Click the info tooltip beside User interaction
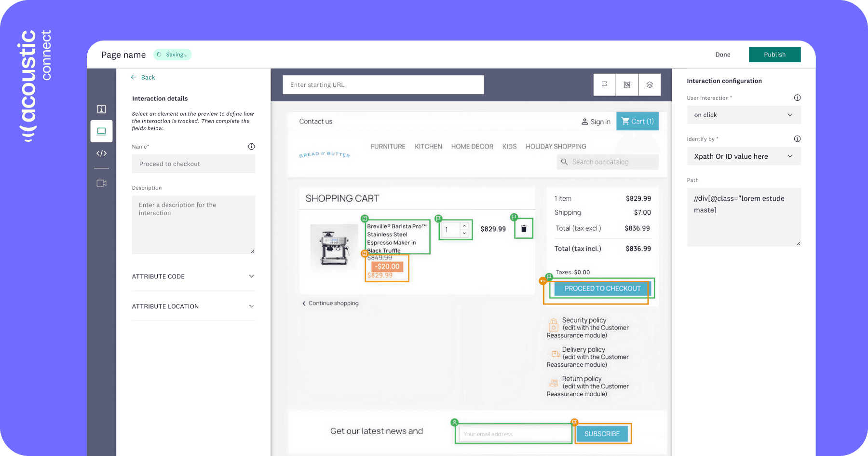This screenshot has width=868, height=456. coord(797,97)
